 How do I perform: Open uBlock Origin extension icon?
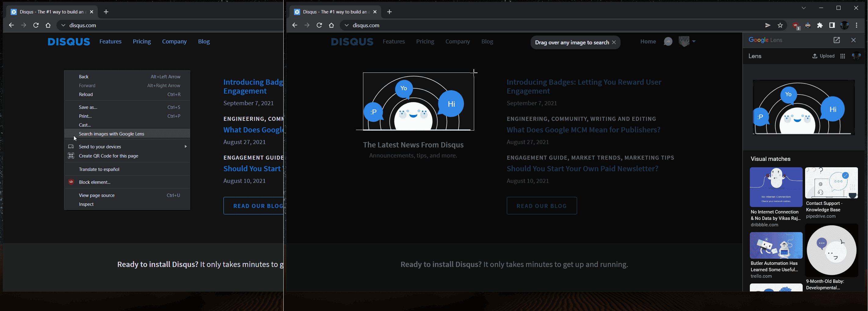[796, 26]
